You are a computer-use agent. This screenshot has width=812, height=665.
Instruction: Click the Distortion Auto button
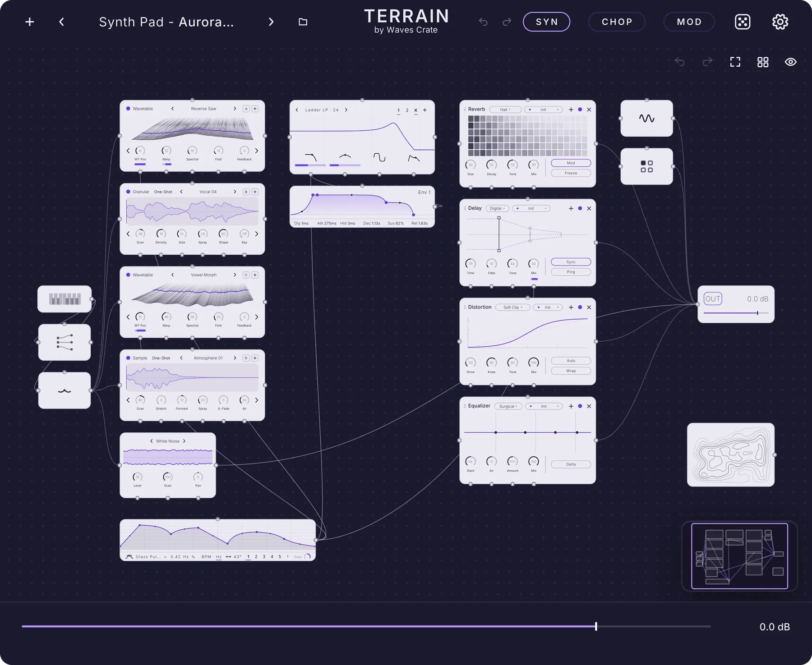571,361
